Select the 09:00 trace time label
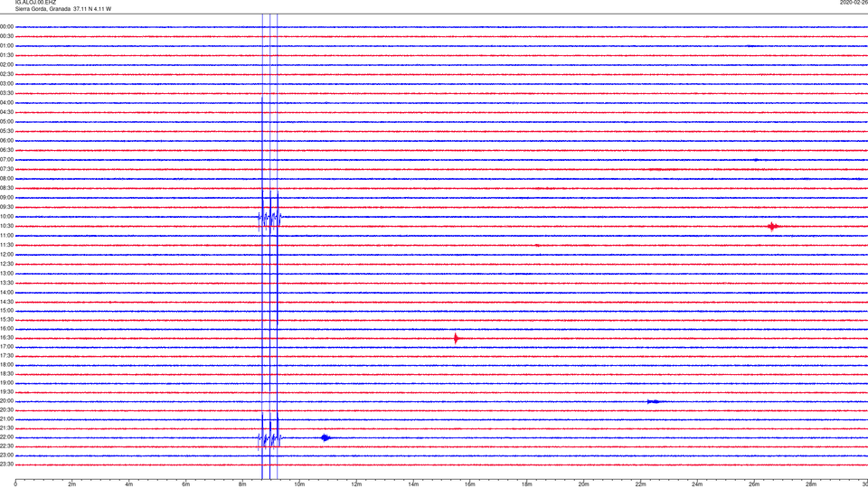Image resolution: width=868 pixels, height=488 pixels. [6, 198]
